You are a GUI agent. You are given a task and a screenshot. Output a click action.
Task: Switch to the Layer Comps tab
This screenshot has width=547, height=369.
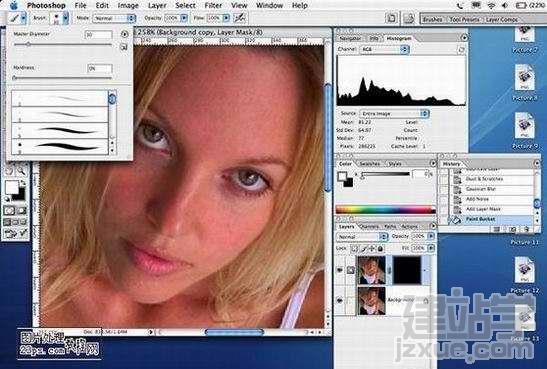(501, 20)
